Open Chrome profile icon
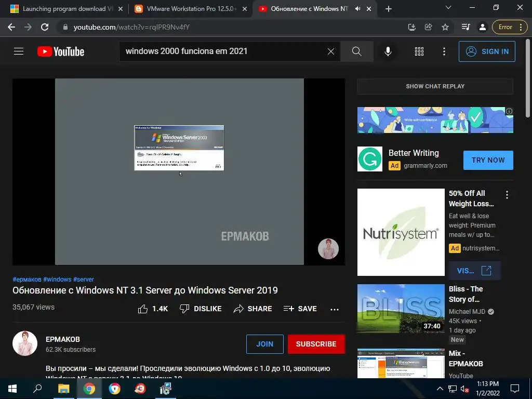The height and width of the screenshot is (399, 532). tap(483, 27)
